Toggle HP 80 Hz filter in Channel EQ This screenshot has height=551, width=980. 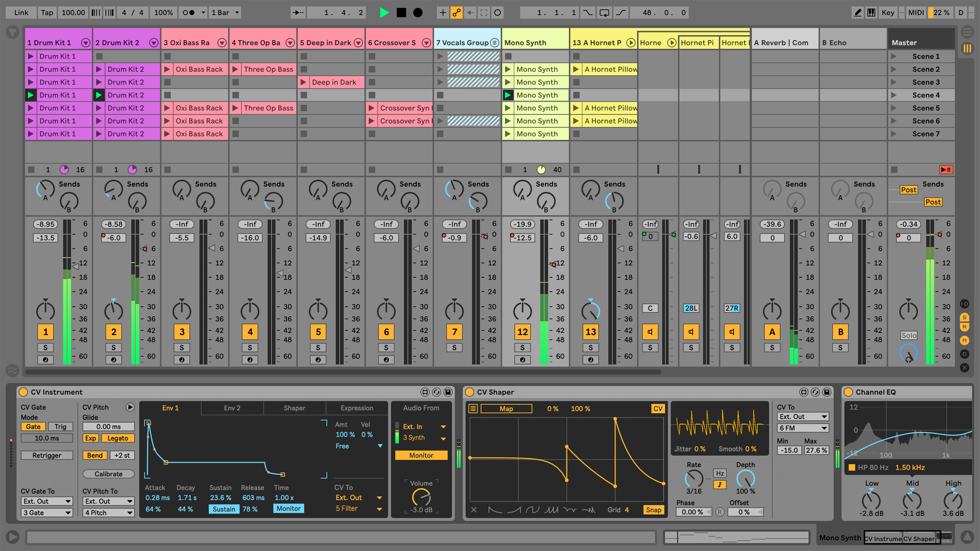tap(852, 467)
